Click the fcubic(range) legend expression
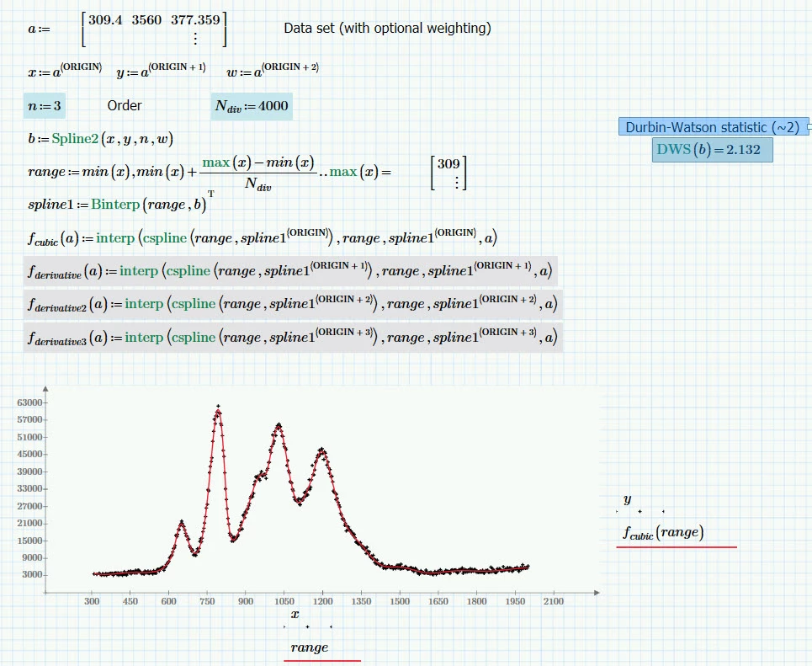The height and width of the screenshot is (666, 812). point(663,532)
